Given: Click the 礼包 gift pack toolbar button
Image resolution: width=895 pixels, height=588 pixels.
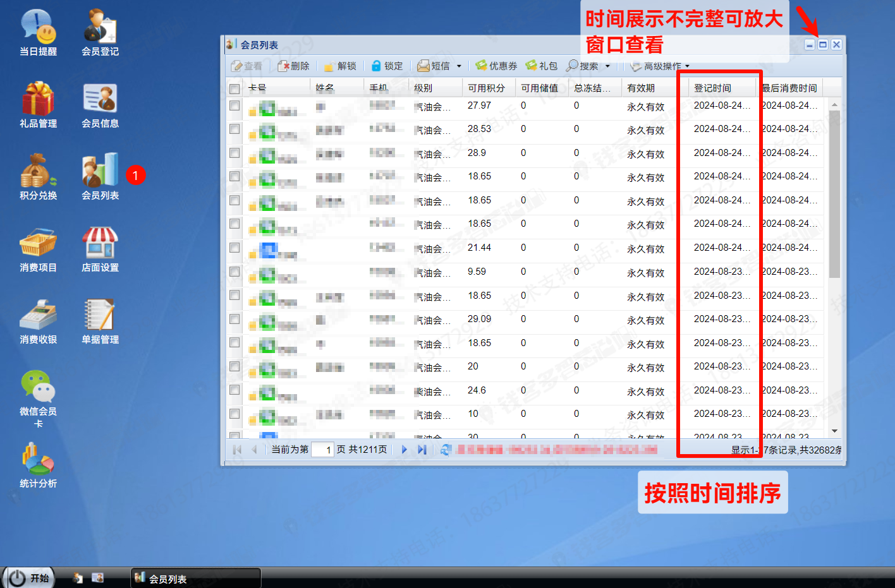Looking at the screenshot, I should point(542,66).
